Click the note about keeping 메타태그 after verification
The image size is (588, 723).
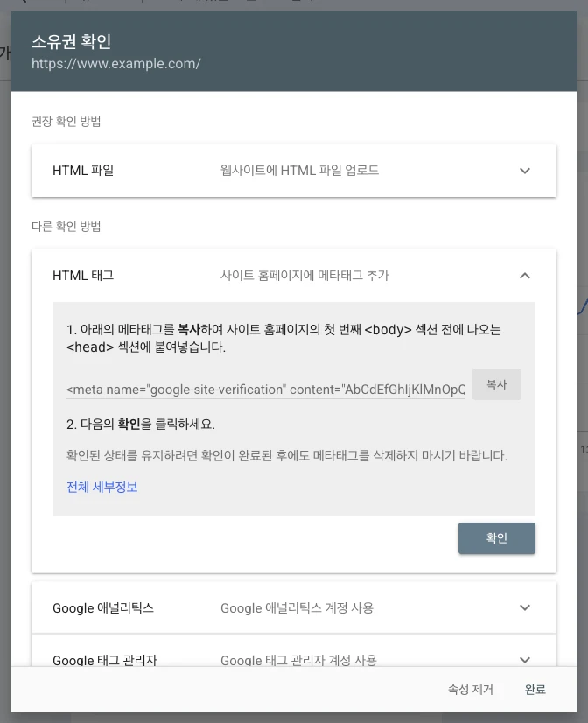(287, 455)
